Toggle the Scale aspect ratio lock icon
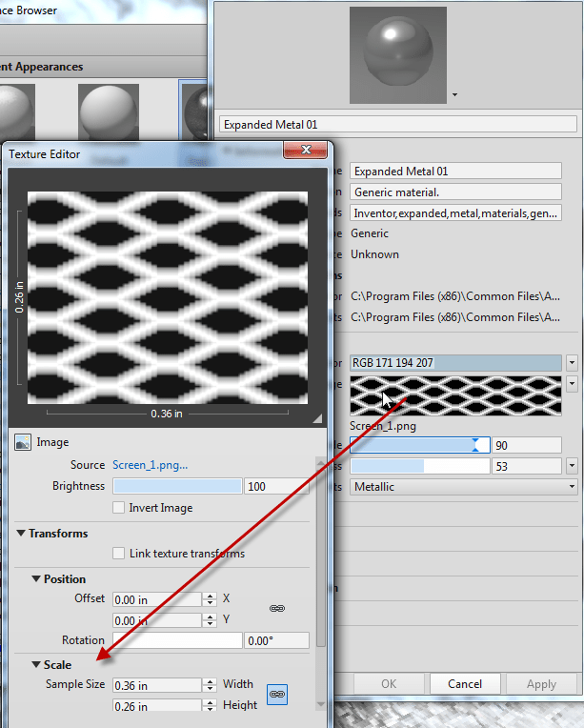 [x=277, y=694]
